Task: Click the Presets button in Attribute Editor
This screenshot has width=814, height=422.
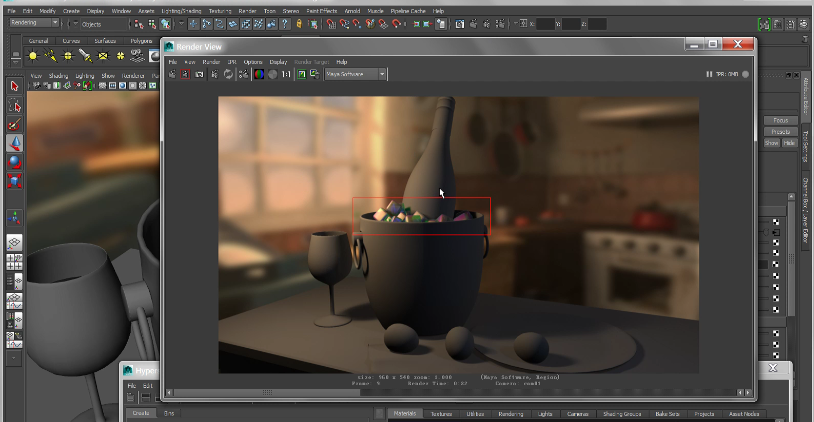Action: point(780,132)
